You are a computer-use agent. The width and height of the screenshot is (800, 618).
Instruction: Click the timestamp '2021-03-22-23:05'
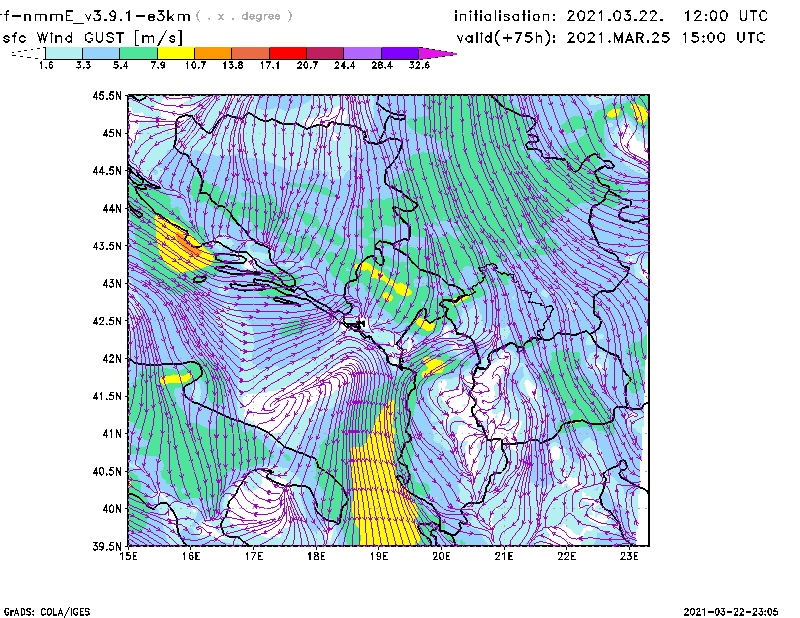tap(731, 612)
